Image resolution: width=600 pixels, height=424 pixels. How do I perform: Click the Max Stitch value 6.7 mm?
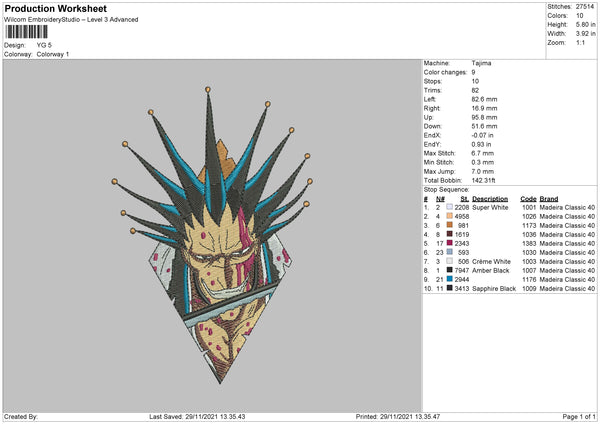[x=483, y=153]
